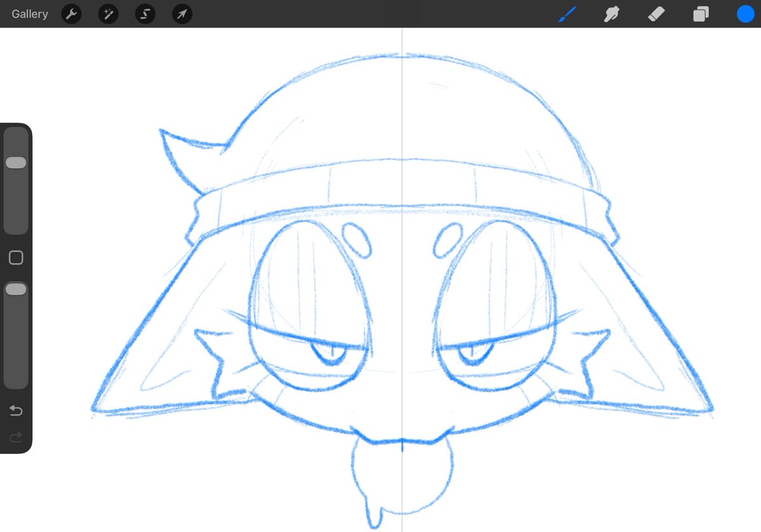
Task: Select the Brush tool
Action: coord(567,14)
